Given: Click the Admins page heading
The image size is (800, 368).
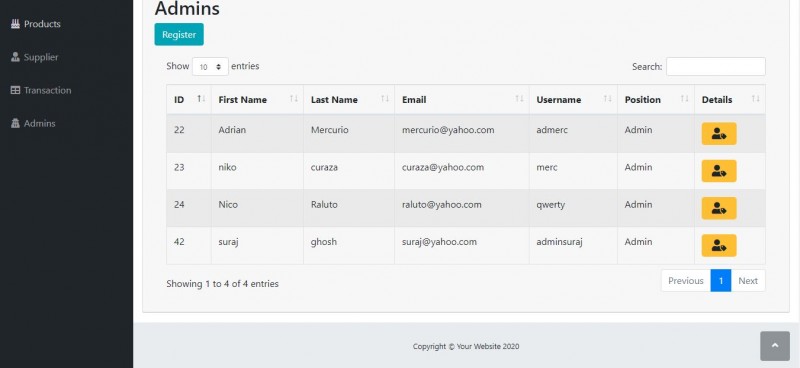Looking at the screenshot, I should [x=187, y=9].
